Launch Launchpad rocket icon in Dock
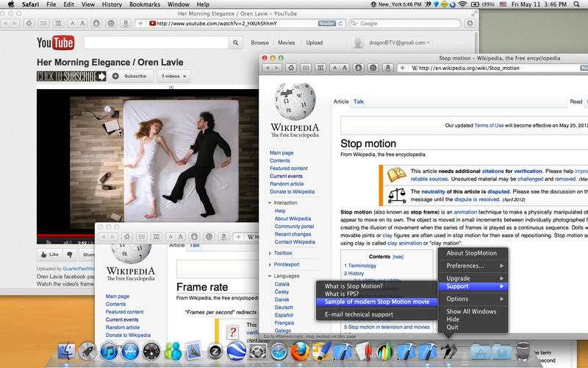The image size is (588, 368). click(x=87, y=352)
